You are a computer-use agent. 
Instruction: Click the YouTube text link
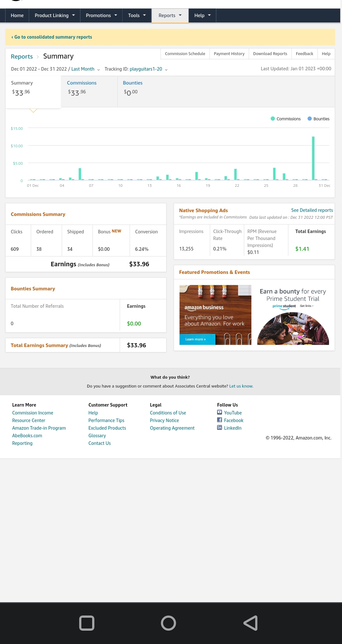233,413
